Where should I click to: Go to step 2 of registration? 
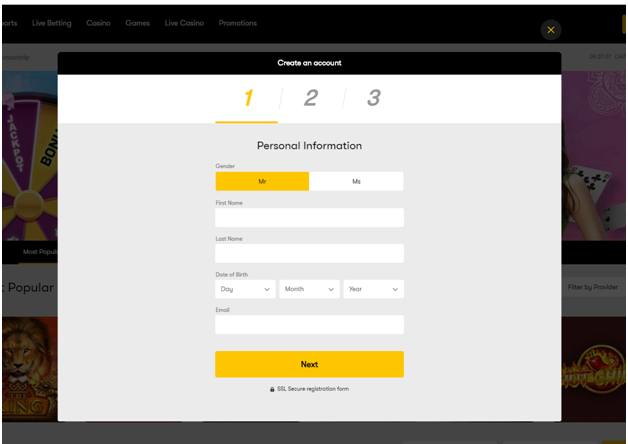[x=311, y=98]
